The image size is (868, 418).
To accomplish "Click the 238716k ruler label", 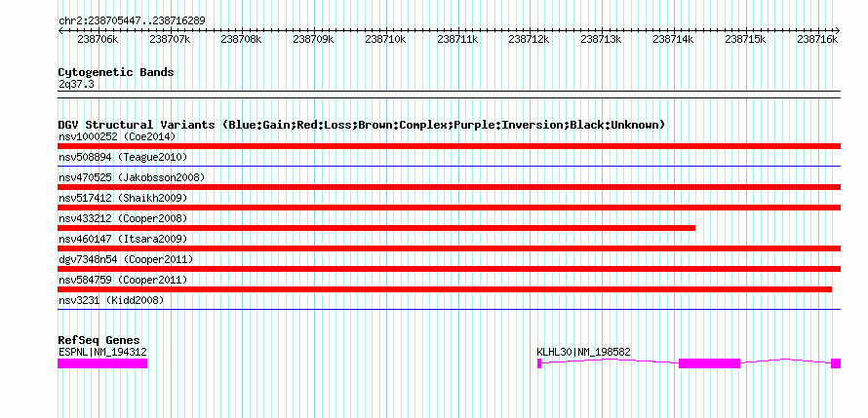I will coord(817,40).
